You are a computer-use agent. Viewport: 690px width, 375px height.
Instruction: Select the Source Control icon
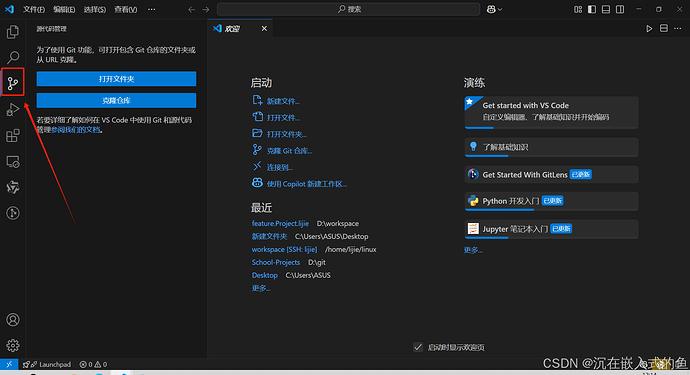[x=13, y=82]
